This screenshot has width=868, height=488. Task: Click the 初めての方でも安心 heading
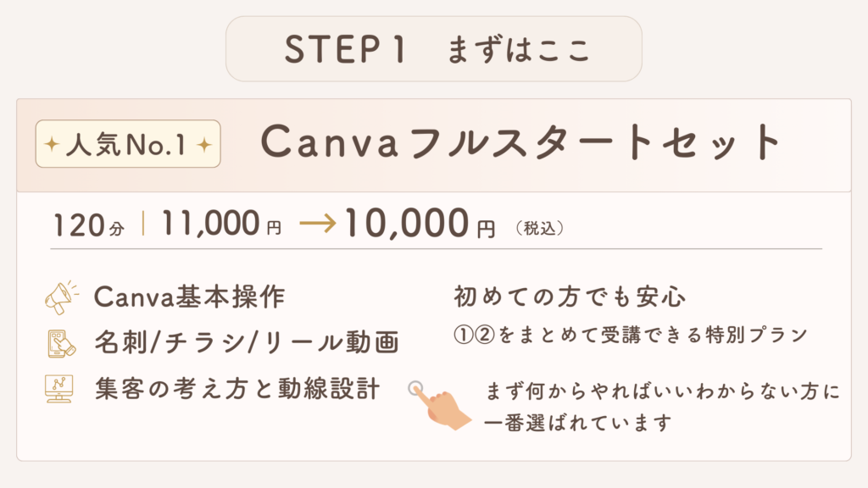pos(570,298)
